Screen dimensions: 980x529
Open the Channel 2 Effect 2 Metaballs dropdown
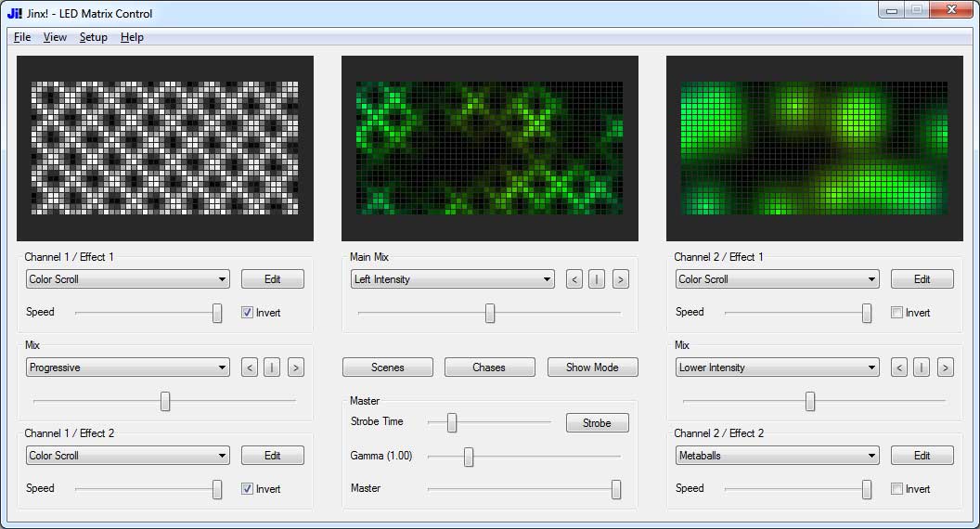tap(777, 456)
